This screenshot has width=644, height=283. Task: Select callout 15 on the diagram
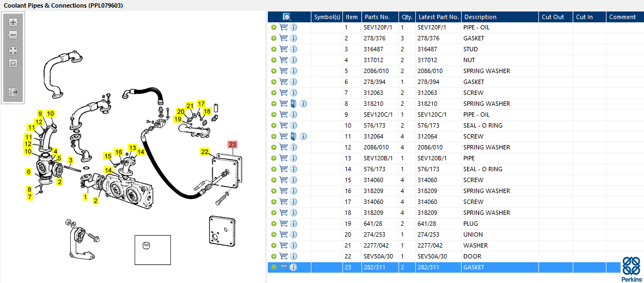pos(108,156)
